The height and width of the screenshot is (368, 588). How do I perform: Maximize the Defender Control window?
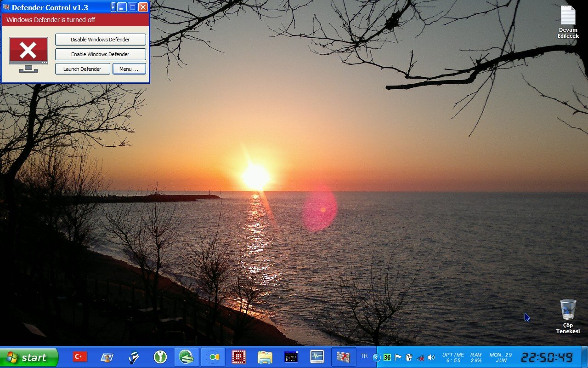[x=132, y=7]
